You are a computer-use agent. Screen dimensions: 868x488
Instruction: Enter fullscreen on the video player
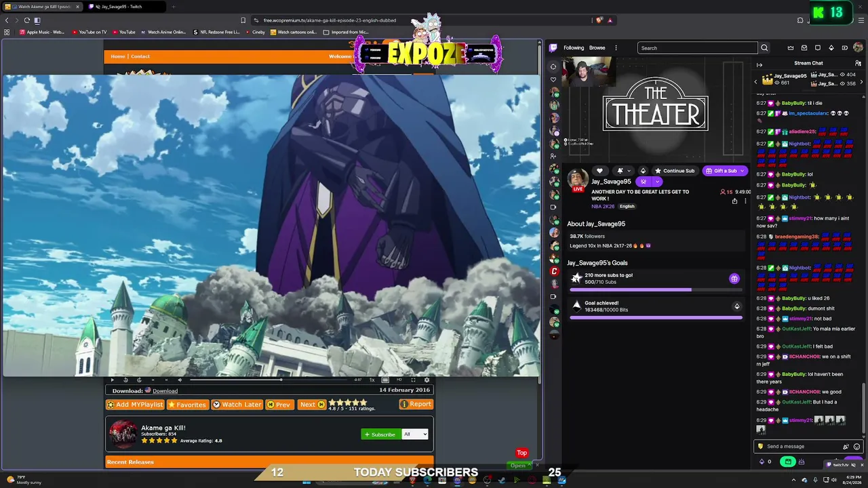coord(413,380)
